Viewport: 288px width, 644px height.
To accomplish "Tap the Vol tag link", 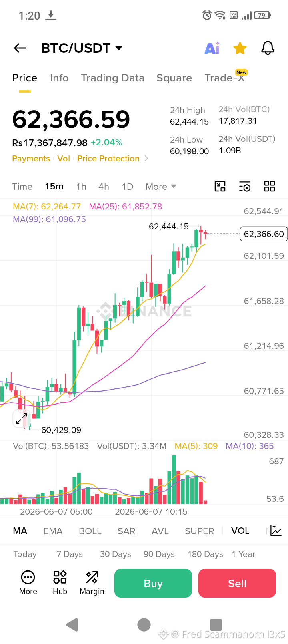I will (x=64, y=159).
